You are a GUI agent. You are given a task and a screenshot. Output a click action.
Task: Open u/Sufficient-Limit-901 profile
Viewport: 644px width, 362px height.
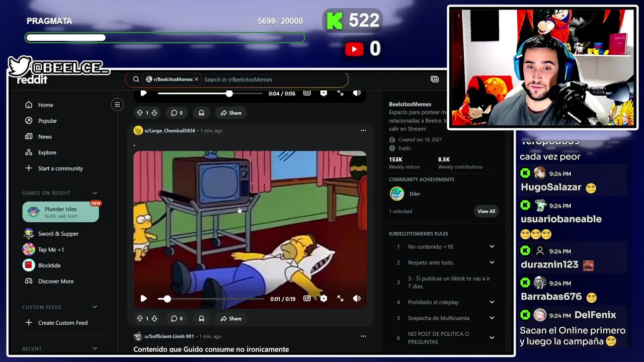click(169, 336)
